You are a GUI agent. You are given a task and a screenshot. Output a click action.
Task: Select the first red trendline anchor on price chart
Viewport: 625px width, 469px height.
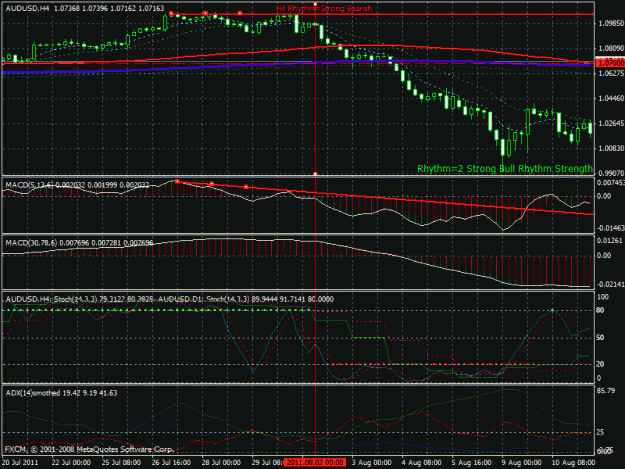pos(171,14)
